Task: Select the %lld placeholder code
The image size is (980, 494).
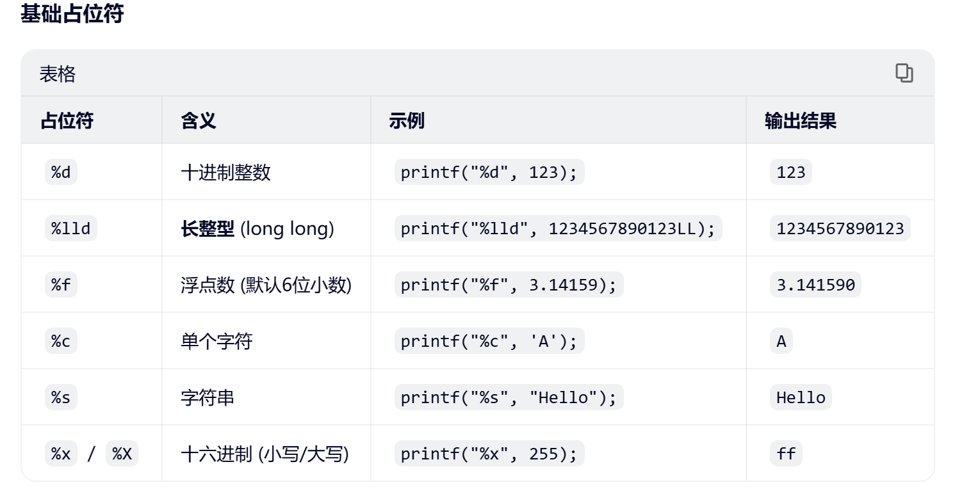Action: [x=71, y=228]
